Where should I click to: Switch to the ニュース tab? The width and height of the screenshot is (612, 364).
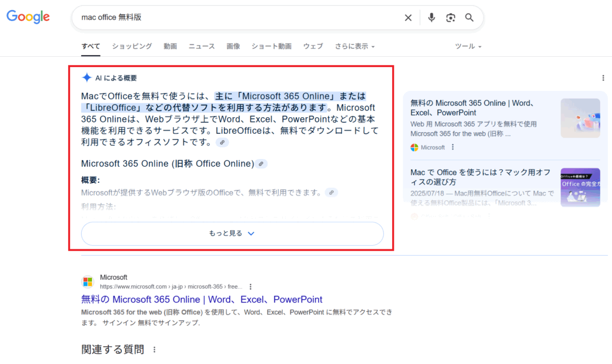201,46
